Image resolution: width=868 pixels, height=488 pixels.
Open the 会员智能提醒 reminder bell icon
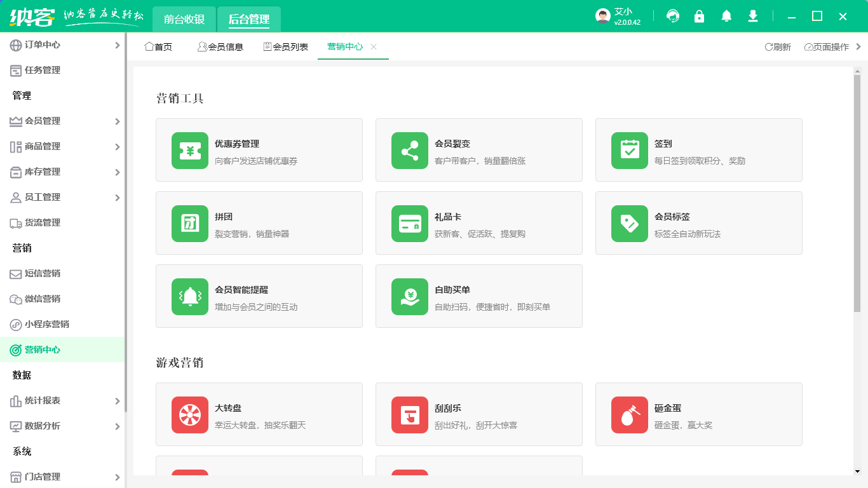click(x=189, y=296)
